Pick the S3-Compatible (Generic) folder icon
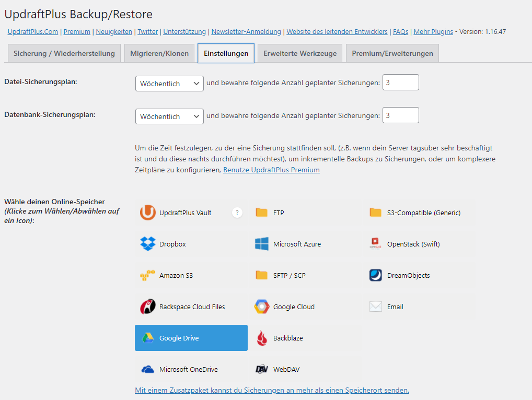This screenshot has width=532, height=400. coord(375,213)
